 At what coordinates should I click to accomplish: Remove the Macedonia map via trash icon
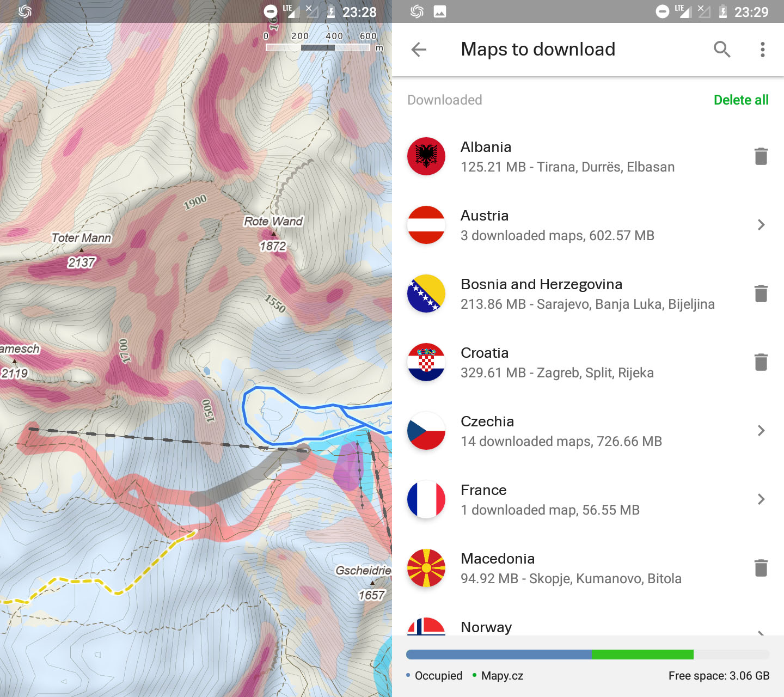[761, 568]
